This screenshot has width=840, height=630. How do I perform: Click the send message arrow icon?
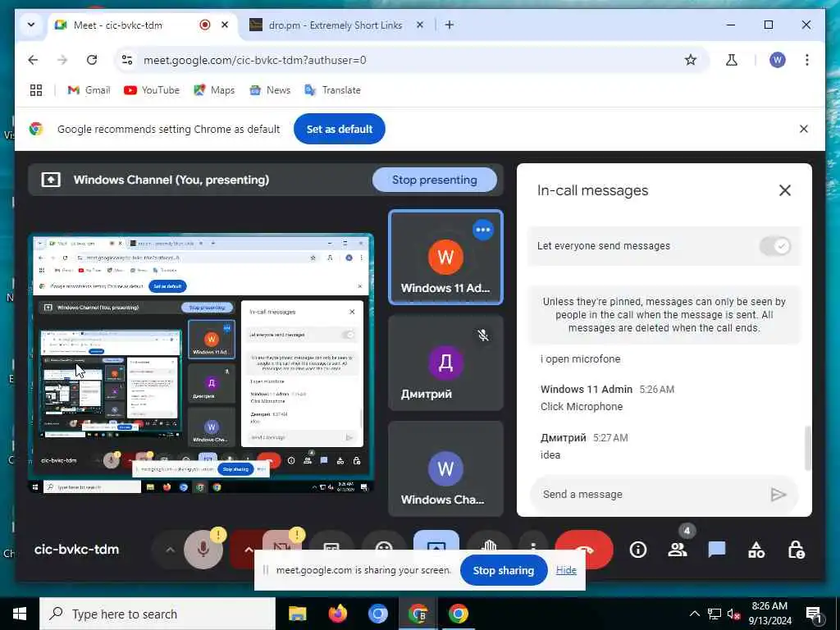pos(778,494)
